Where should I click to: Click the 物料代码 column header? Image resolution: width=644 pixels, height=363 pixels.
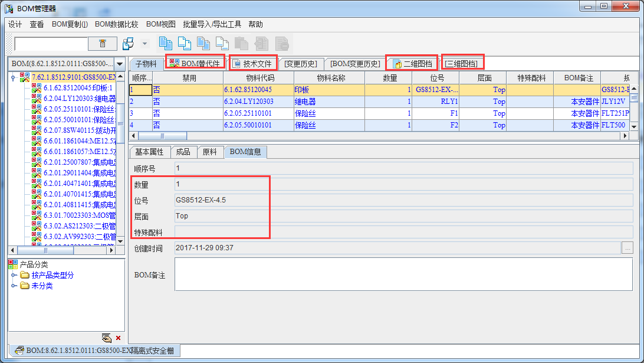click(x=259, y=78)
